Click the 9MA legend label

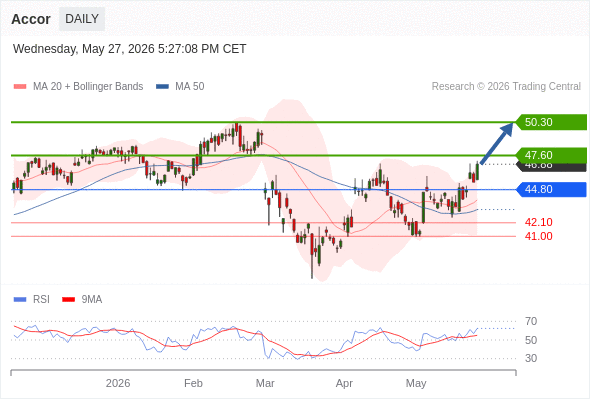coord(92,300)
